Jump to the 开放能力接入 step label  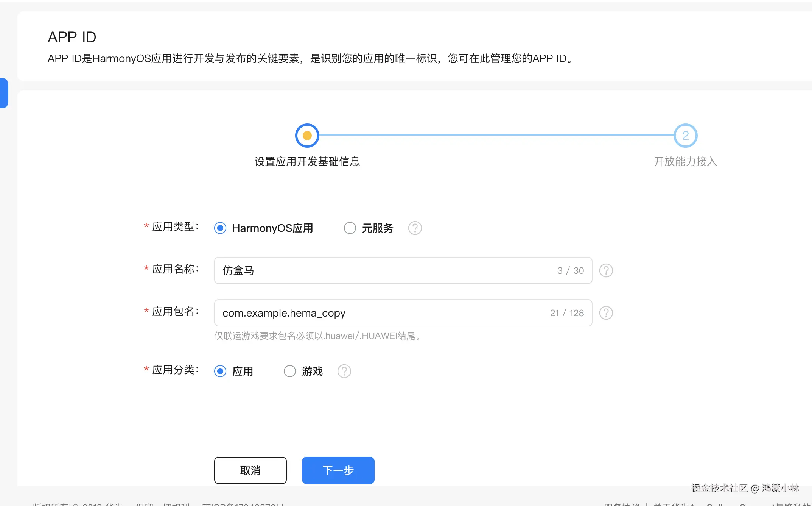click(685, 162)
